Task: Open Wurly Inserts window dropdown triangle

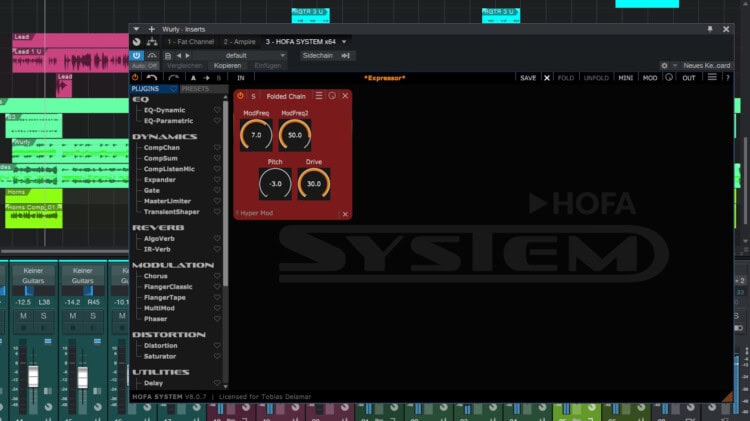Action: point(136,29)
